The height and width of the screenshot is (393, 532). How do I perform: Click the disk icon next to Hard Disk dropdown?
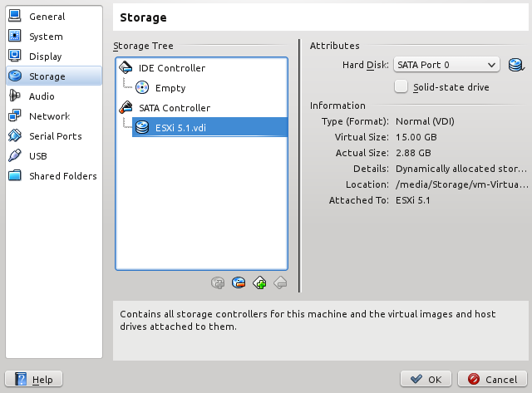tap(515, 65)
